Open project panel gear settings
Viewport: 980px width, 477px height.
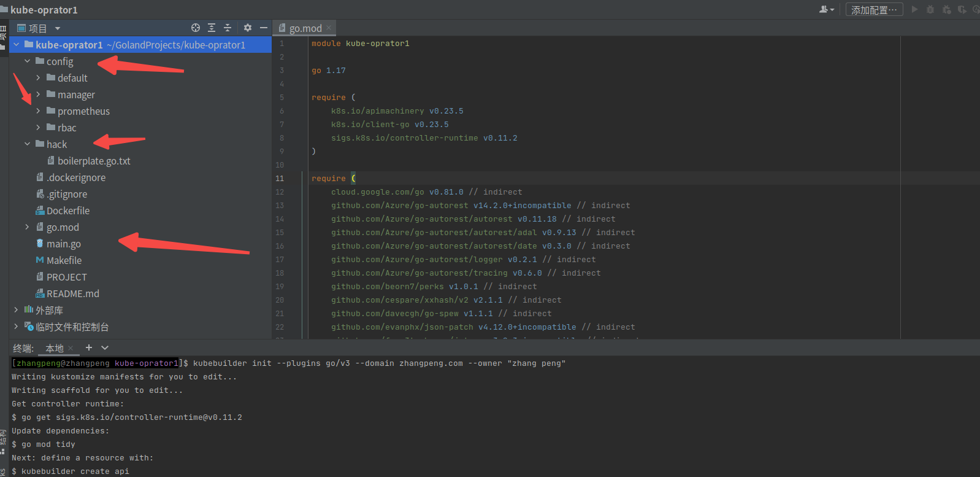[248, 28]
